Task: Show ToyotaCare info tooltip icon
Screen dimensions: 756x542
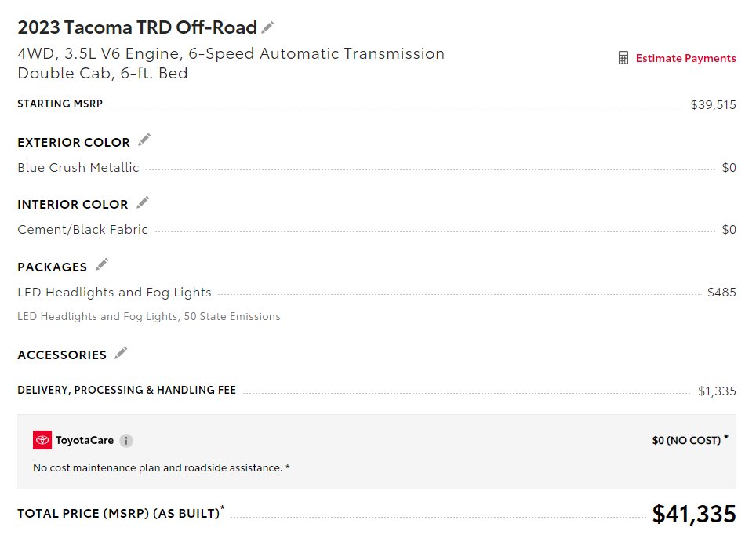Action: point(126,440)
